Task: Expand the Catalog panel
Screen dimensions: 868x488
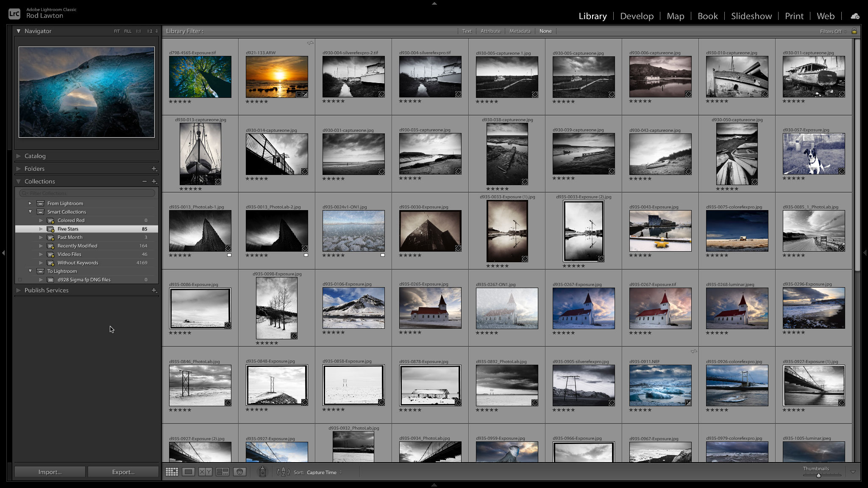Action: [35, 156]
